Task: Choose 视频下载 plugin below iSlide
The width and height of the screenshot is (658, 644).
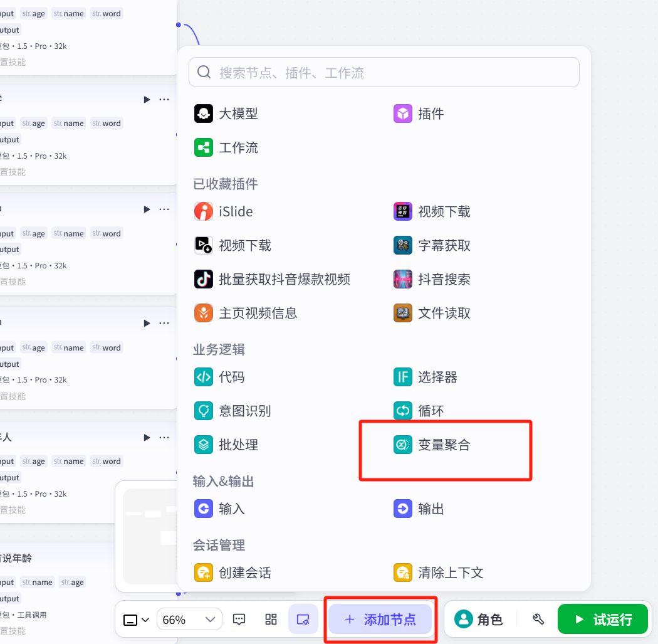Action: [232, 245]
